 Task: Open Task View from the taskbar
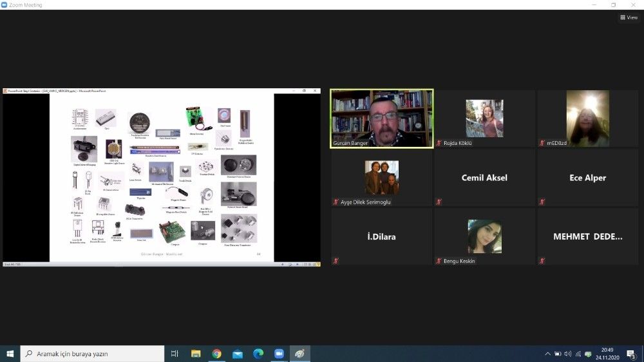pyautogui.click(x=175, y=354)
